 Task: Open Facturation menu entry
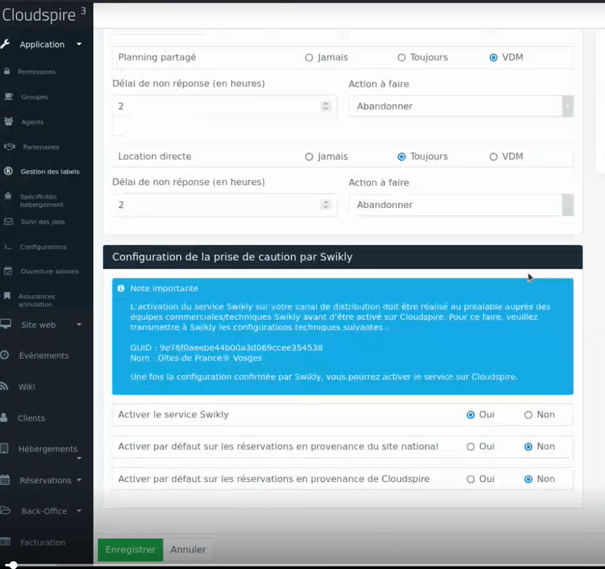pos(43,542)
